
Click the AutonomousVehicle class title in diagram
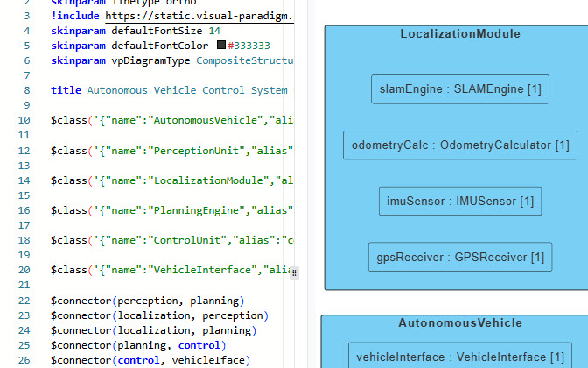coord(460,323)
